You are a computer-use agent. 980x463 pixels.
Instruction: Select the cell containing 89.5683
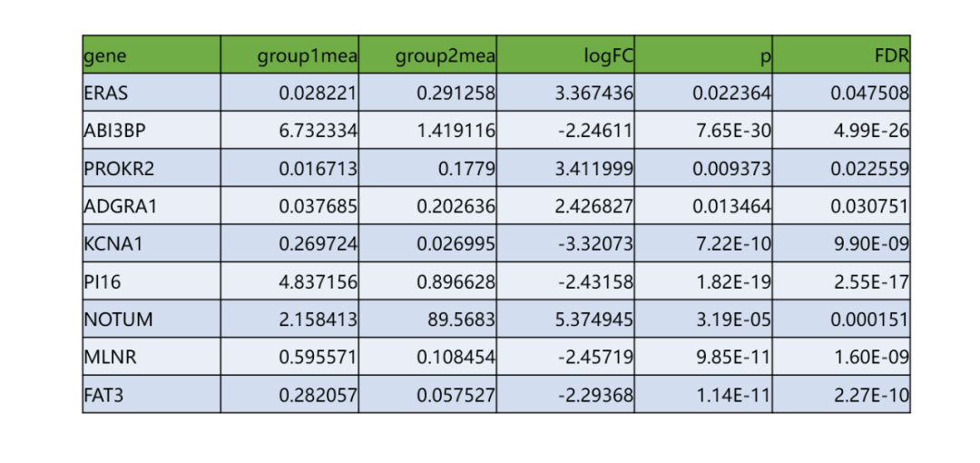[x=427, y=319]
